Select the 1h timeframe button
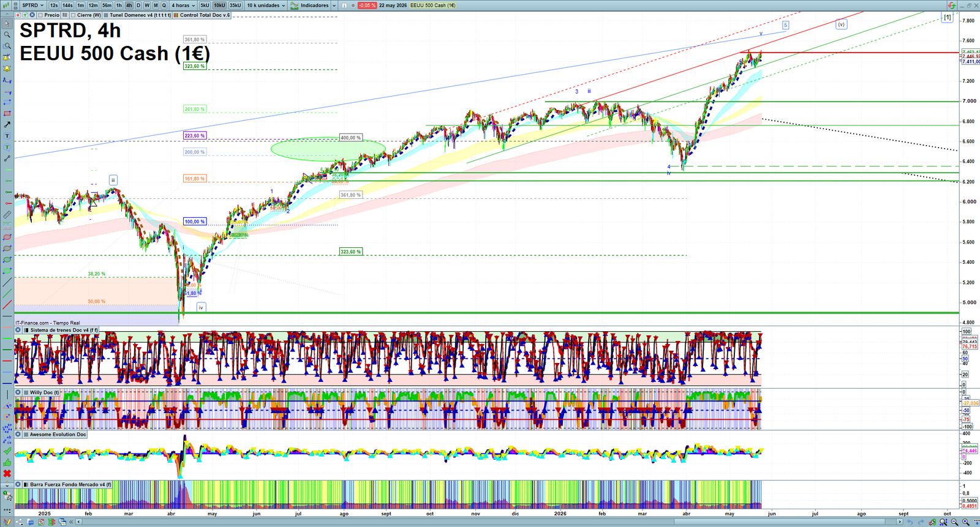Viewport: 980px width, 527px height. pyautogui.click(x=119, y=6)
